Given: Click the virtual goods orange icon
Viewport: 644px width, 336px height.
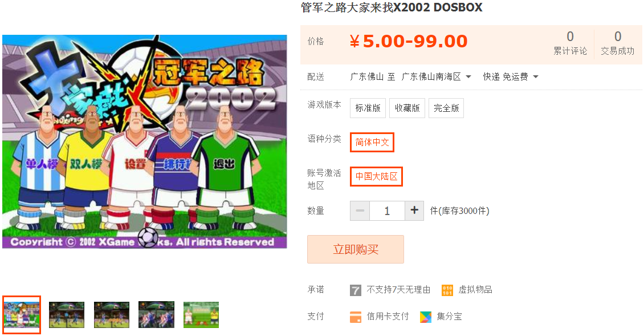Looking at the screenshot, I should (447, 290).
